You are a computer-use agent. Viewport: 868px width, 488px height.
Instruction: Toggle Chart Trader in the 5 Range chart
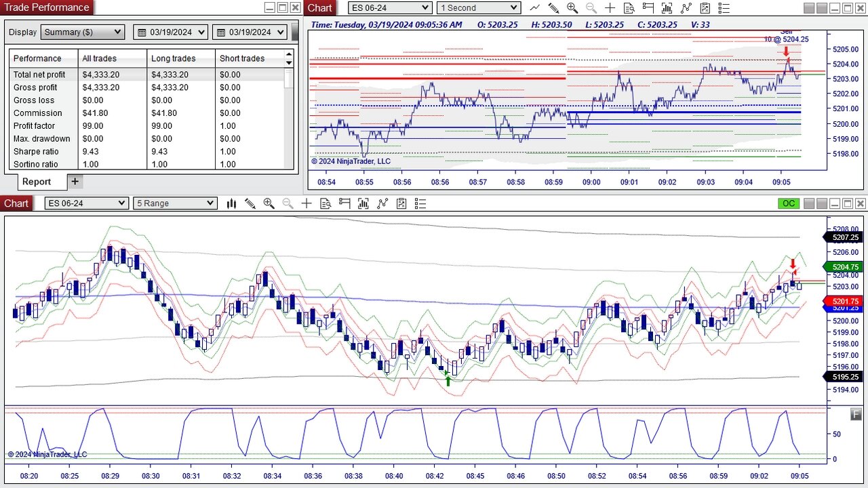pyautogui.click(x=344, y=203)
